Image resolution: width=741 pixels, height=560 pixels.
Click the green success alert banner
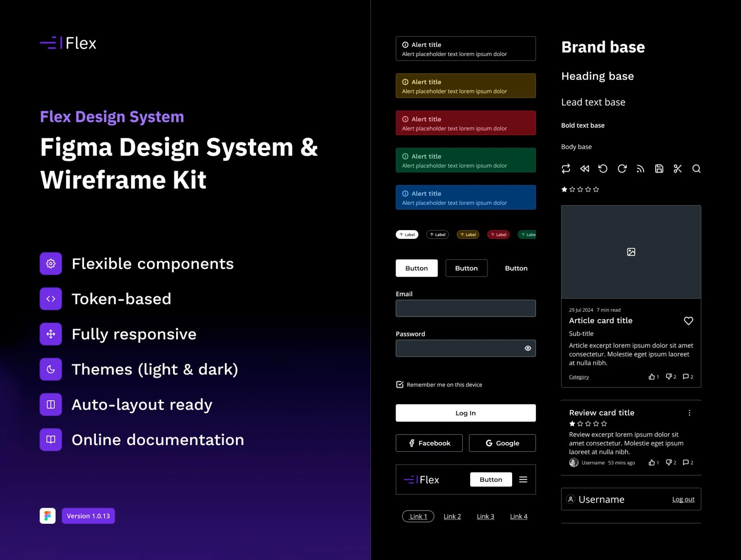point(466,160)
